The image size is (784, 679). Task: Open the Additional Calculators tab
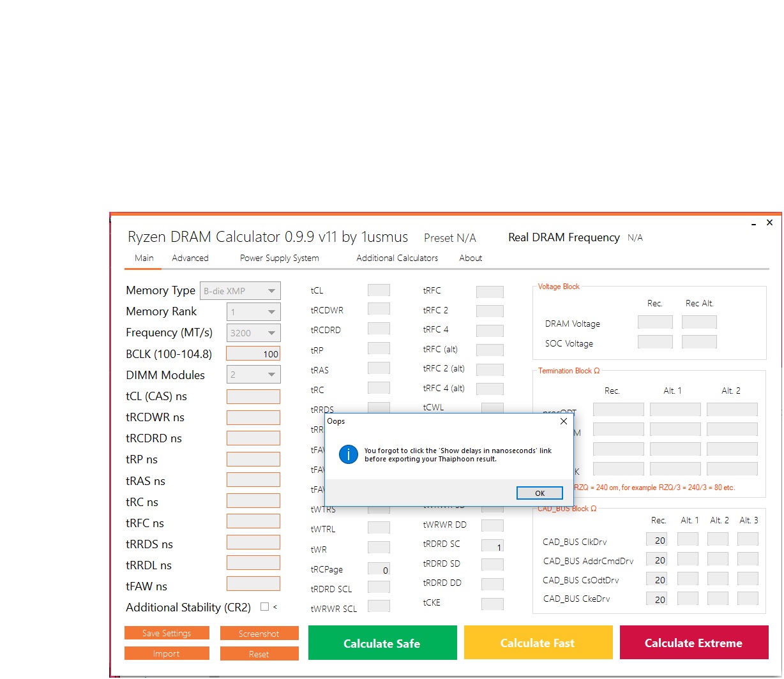397,258
